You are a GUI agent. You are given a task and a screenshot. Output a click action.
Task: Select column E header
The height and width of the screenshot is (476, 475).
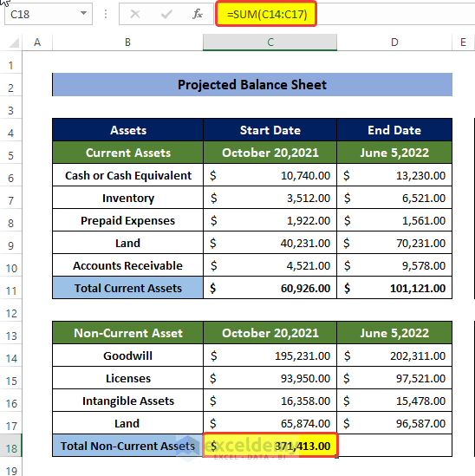pyautogui.click(x=464, y=42)
